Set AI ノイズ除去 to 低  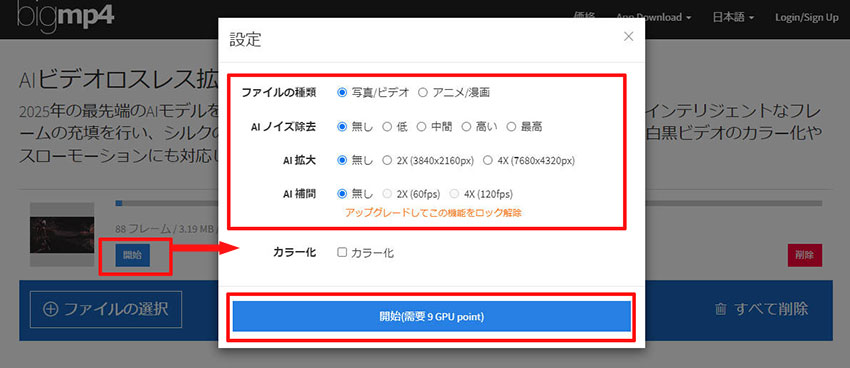[x=387, y=127]
